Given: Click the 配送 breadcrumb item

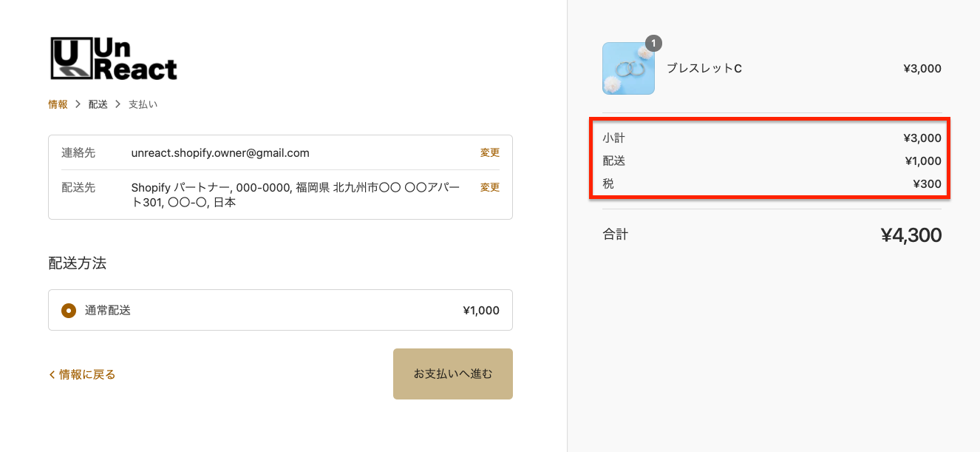Looking at the screenshot, I should click(x=98, y=104).
